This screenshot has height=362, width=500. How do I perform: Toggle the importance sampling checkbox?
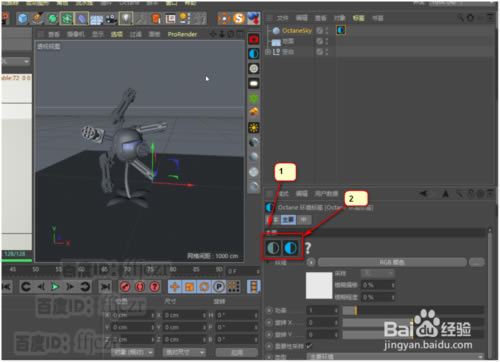(309, 345)
